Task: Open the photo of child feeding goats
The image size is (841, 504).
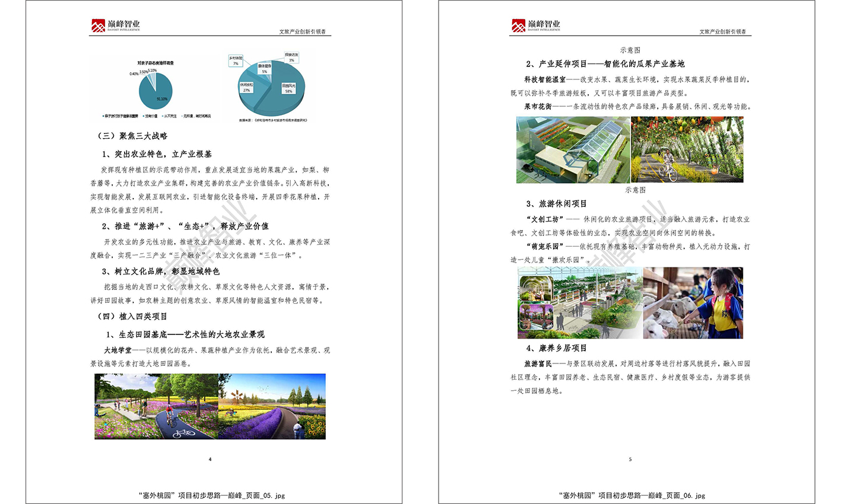Action: 693,302
